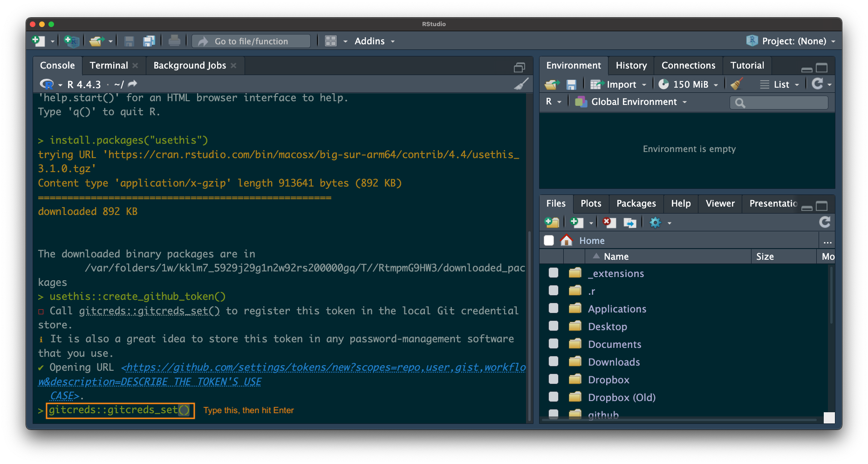This screenshot has width=868, height=464.
Task: Click the Go to file/function search field
Action: (x=252, y=41)
